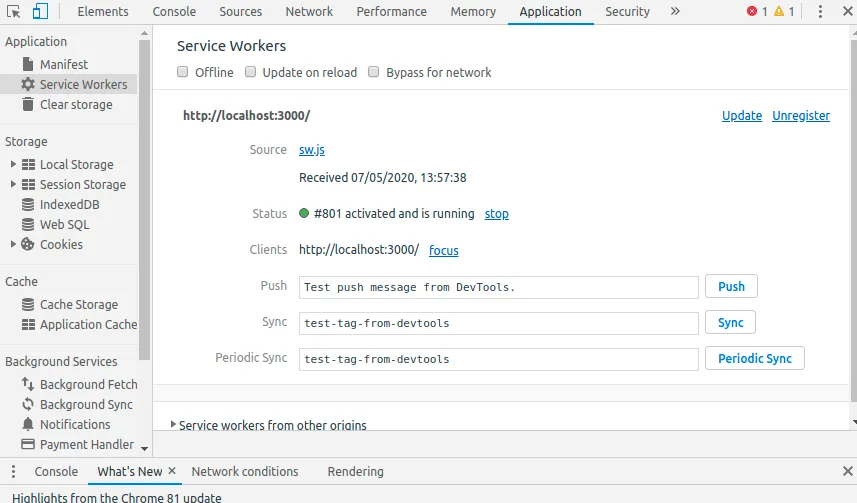Expand the Cookies tree item
The image size is (857, 503).
[x=13, y=245]
